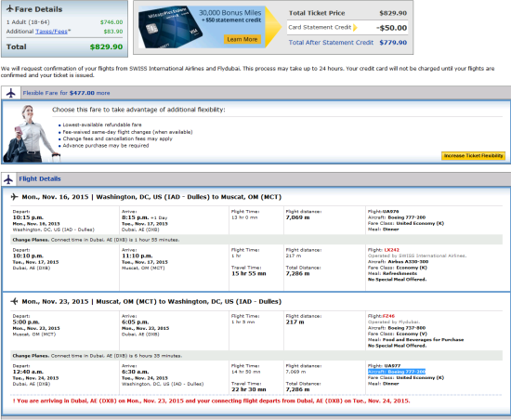Image resolution: width=511 pixels, height=420 pixels.
Task: Click the outbound plane icon for Nov. 16 flight
Action: point(14,196)
